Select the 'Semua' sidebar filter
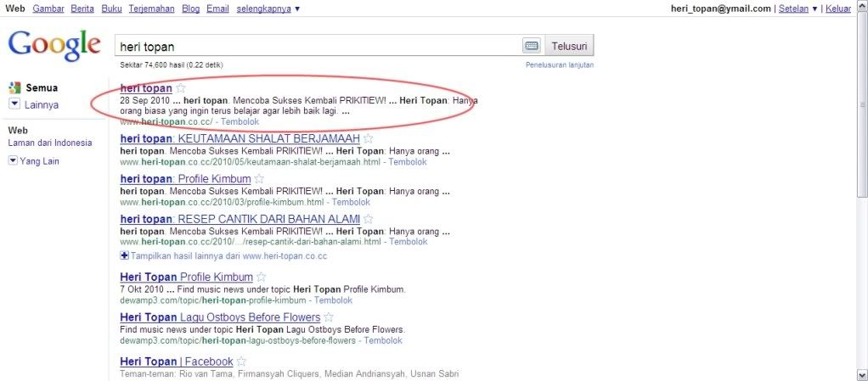 click(x=42, y=88)
